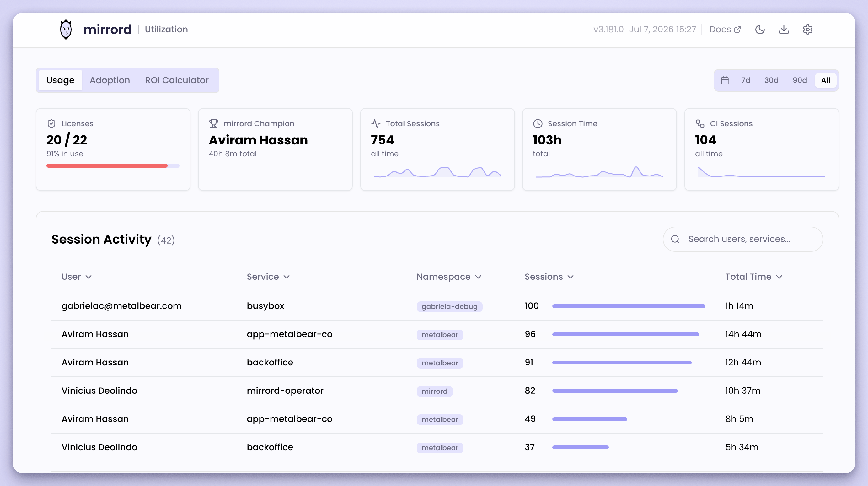868x486 pixels.
Task: Click the Session Time clock icon
Action: [538, 124]
